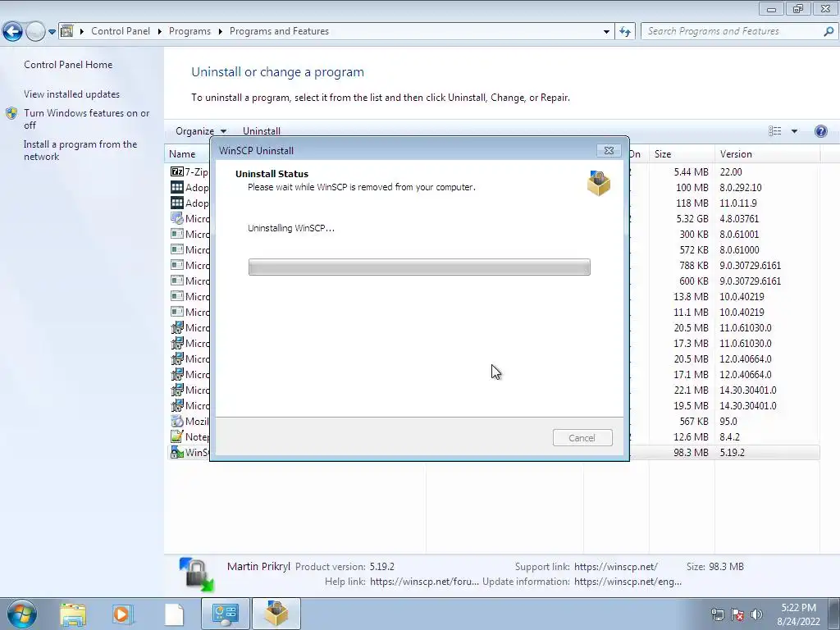Select the 7-Zip program icon

pyautogui.click(x=177, y=171)
